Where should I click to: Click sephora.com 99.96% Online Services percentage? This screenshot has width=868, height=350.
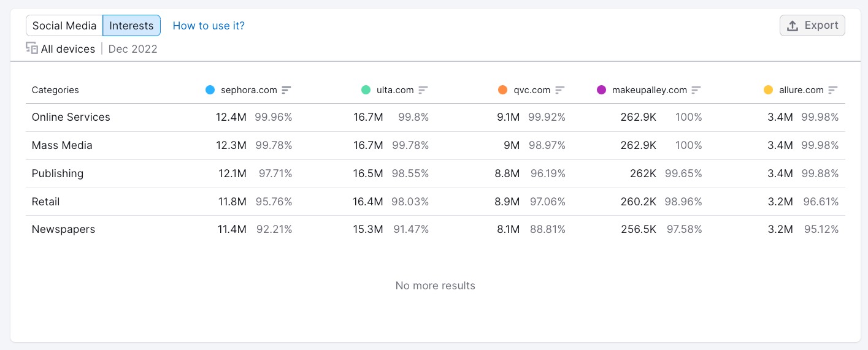coord(274,117)
